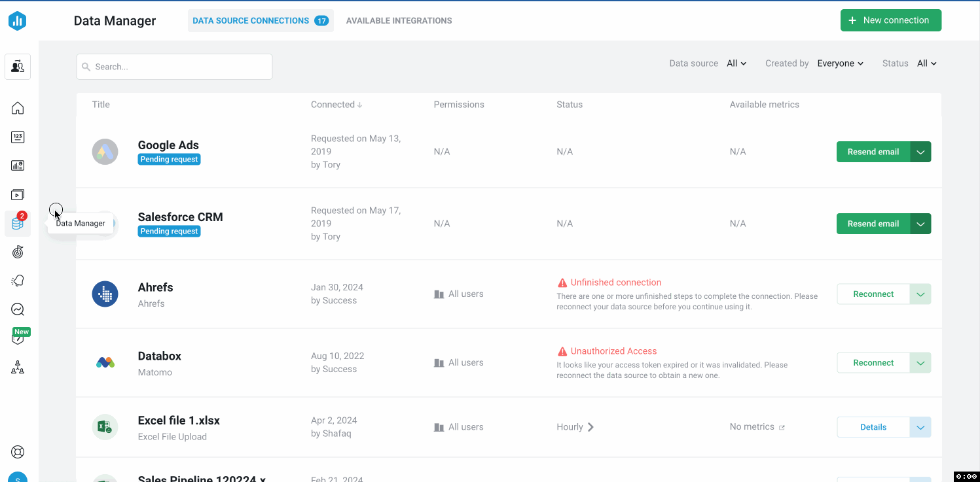Click Reconnect for the Databox Matomo source

(873, 363)
